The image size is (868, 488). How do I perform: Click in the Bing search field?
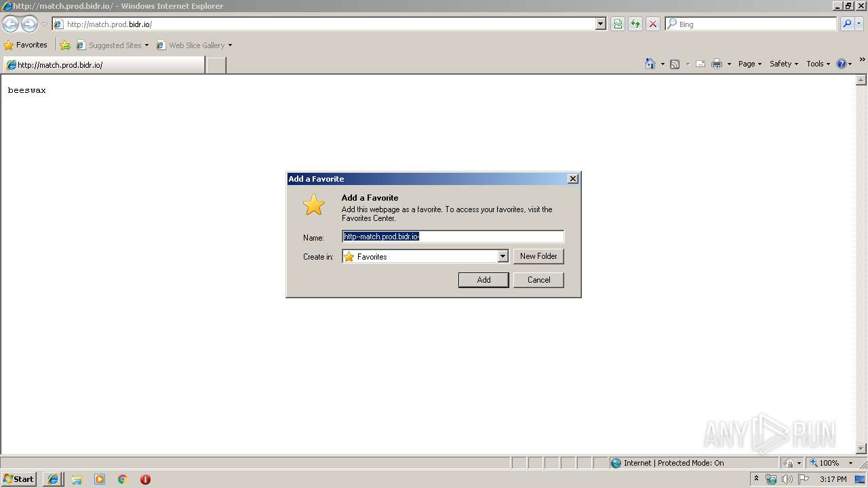[x=753, y=24]
